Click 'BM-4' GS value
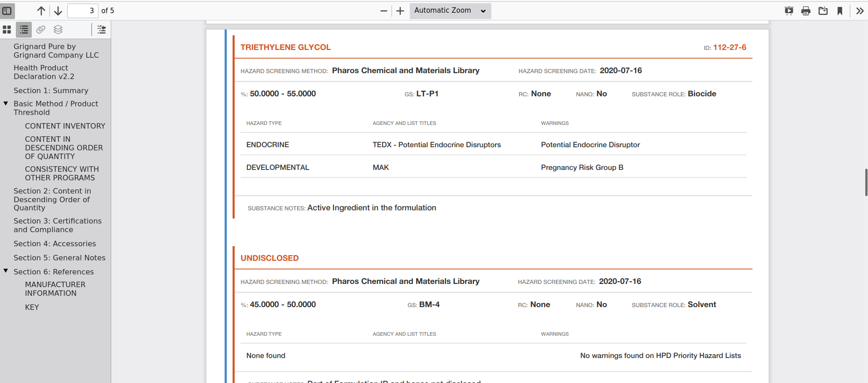 point(429,304)
